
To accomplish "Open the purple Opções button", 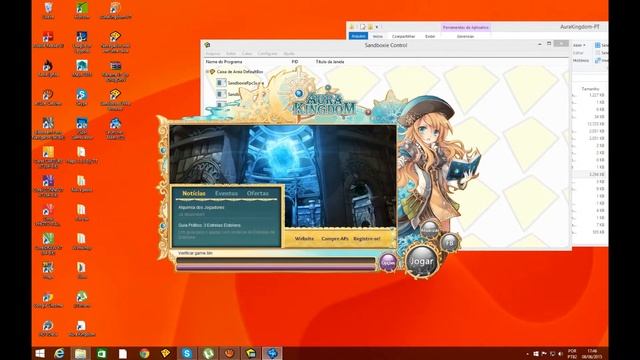I will click(x=388, y=262).
